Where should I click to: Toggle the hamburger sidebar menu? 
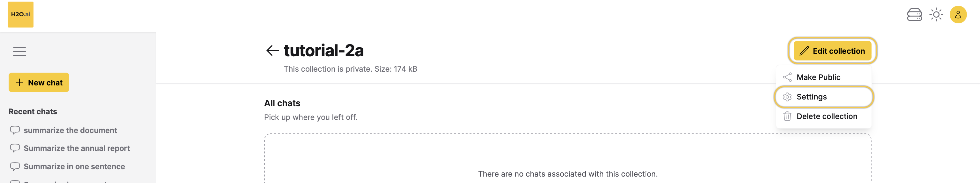click(x=19, y=52)
